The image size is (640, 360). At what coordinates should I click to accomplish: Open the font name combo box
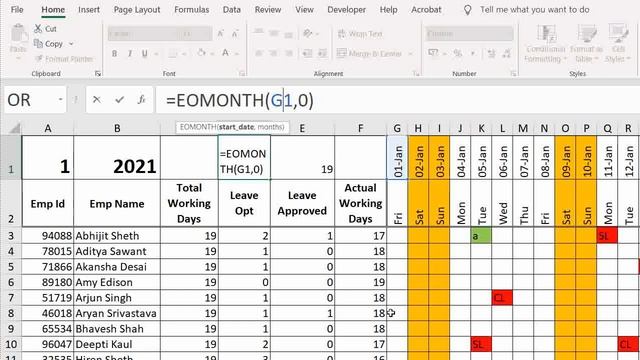click(x=143, y=34)
